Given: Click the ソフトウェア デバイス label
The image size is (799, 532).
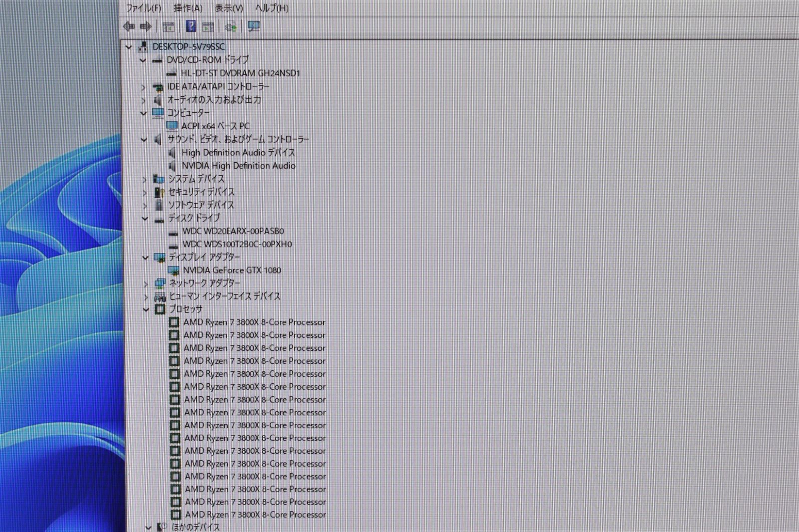Looking at the screenshot, I should pyautogui.click(x=201, y=205).
